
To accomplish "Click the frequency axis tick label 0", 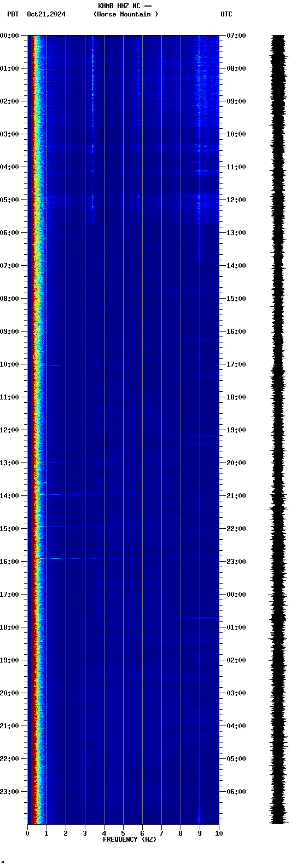I will point(27,833).
